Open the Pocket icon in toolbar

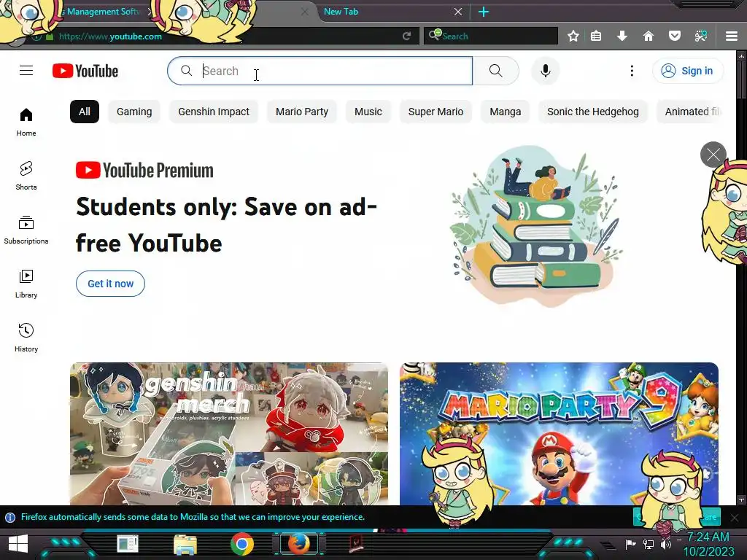click(x=674, y=36)
